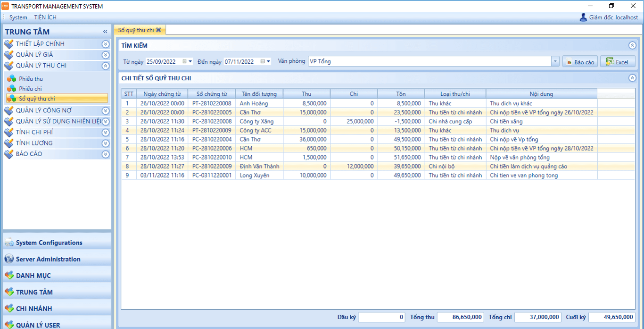Toggle the Từ ngày date checkbox
The image size is (644, 329).
(185, 61)
